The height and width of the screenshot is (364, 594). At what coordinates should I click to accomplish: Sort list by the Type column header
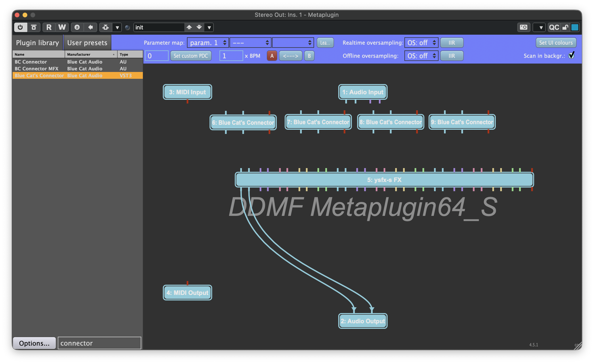130,54
